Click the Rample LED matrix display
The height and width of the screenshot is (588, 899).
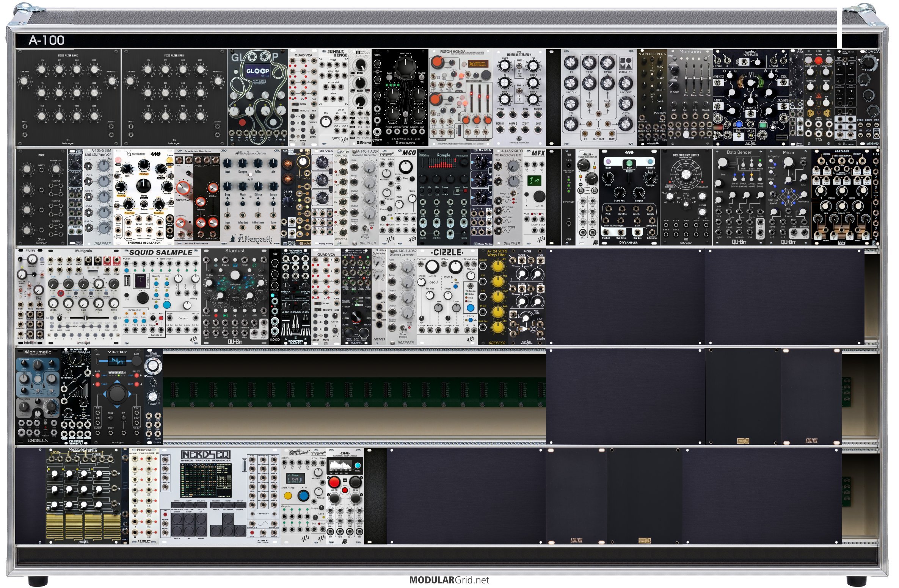pos(443,163)
